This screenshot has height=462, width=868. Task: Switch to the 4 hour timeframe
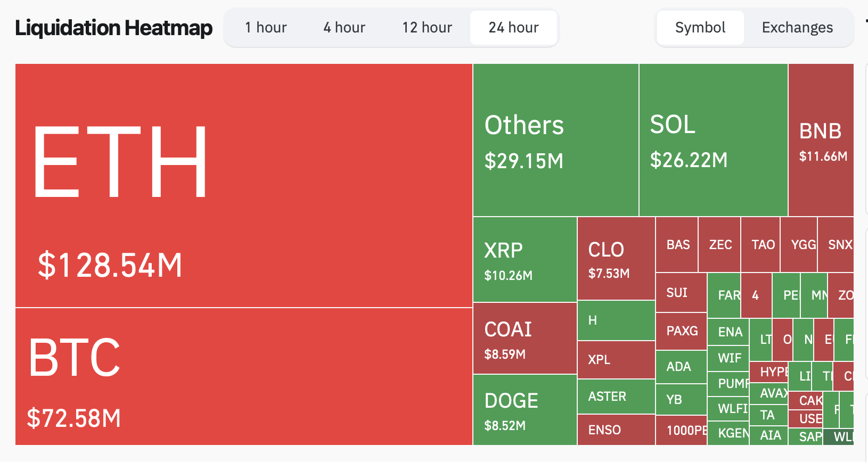344,28
